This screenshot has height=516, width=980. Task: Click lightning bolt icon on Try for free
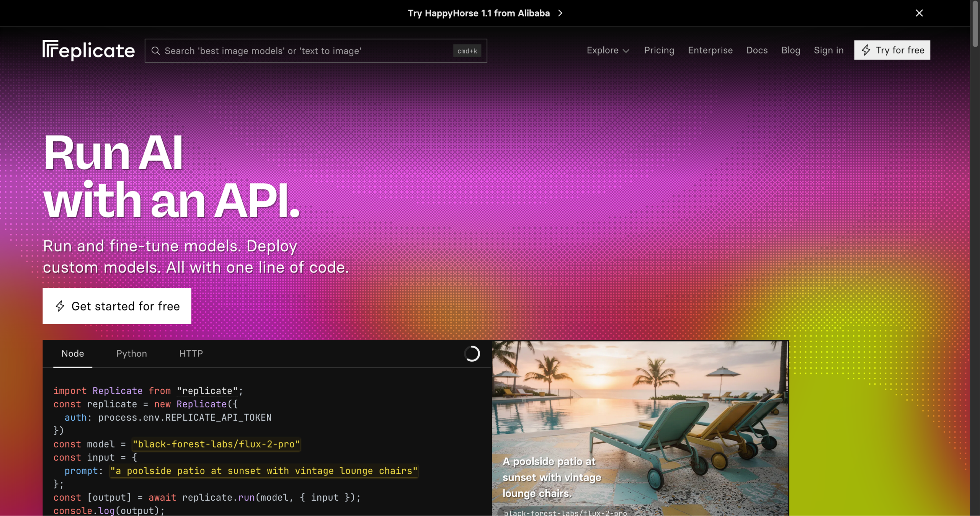[x=866, y=50]
